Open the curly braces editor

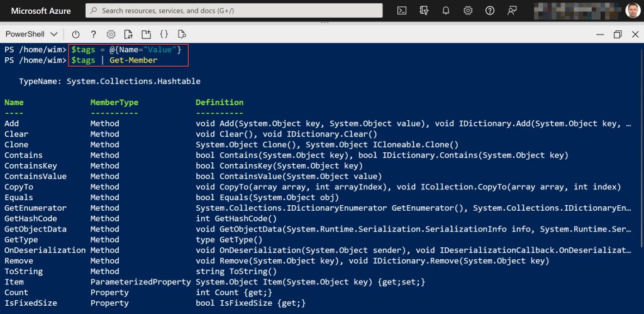[x=164, y=34]
